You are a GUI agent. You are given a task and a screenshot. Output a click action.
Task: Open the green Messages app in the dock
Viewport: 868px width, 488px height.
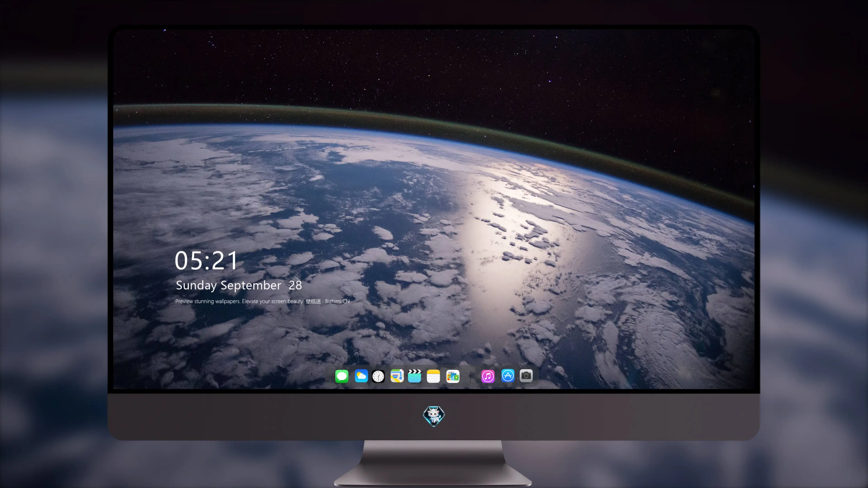pyautogui.click(x=342, y=376)
